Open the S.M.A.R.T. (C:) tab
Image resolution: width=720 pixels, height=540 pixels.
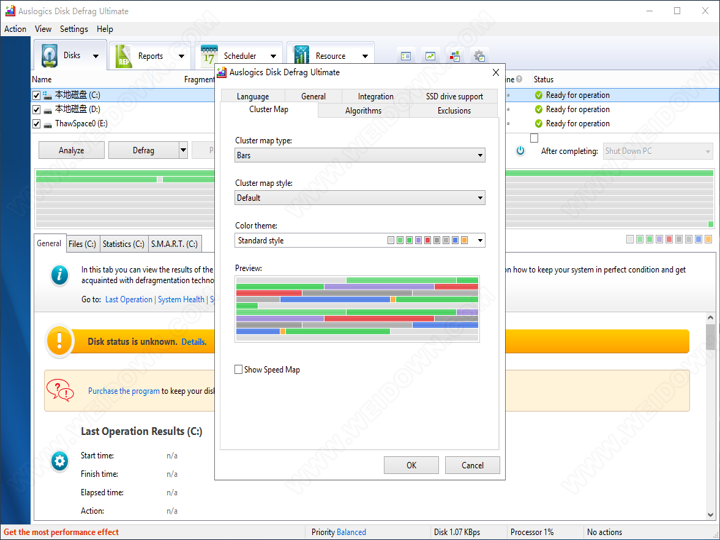point(174,244)
